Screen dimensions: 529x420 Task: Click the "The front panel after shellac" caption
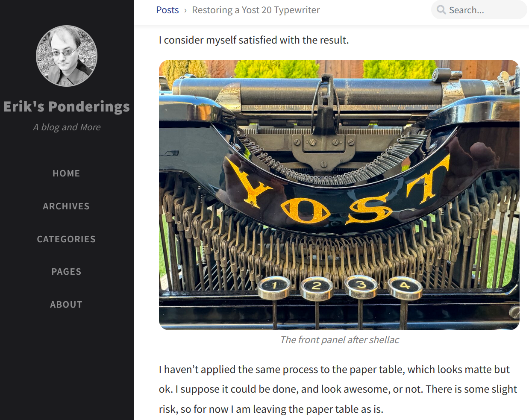[339, 340]
